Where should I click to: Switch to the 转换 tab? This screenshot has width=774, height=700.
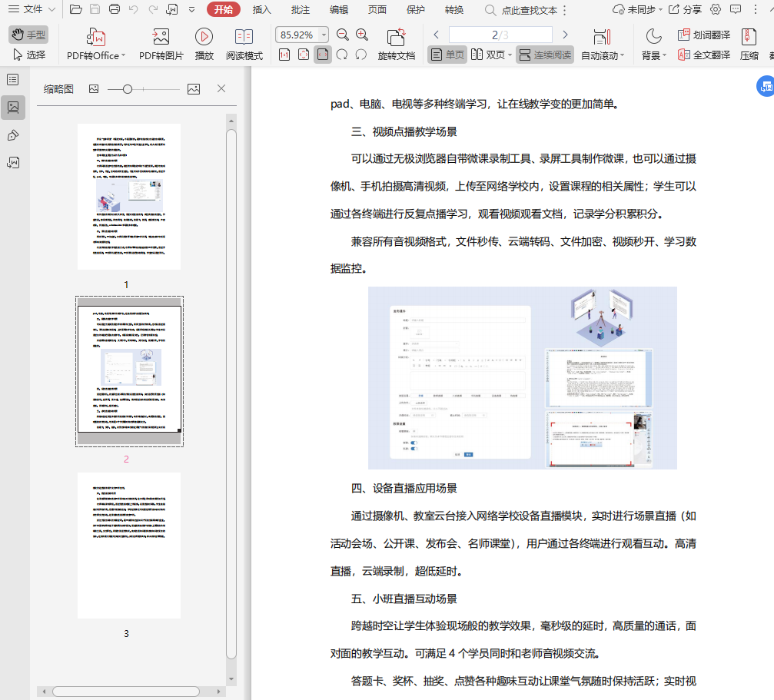point(454,10)
